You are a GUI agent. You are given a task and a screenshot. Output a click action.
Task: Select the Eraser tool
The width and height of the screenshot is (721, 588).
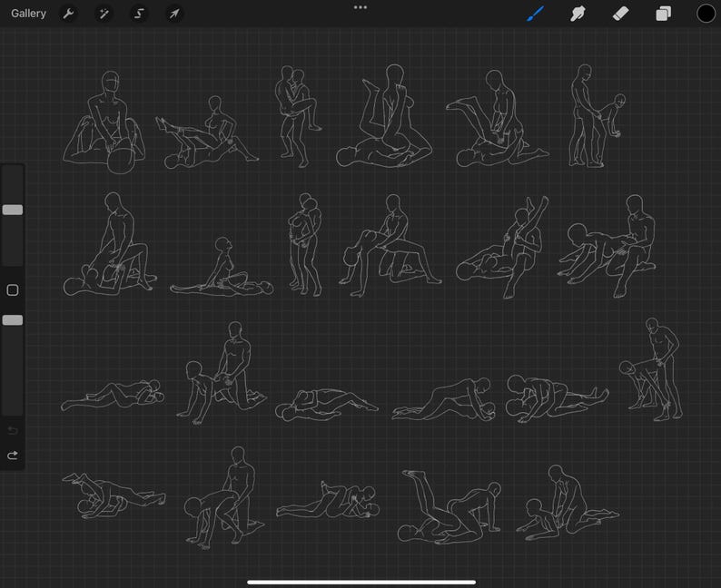tap(620, 14)
